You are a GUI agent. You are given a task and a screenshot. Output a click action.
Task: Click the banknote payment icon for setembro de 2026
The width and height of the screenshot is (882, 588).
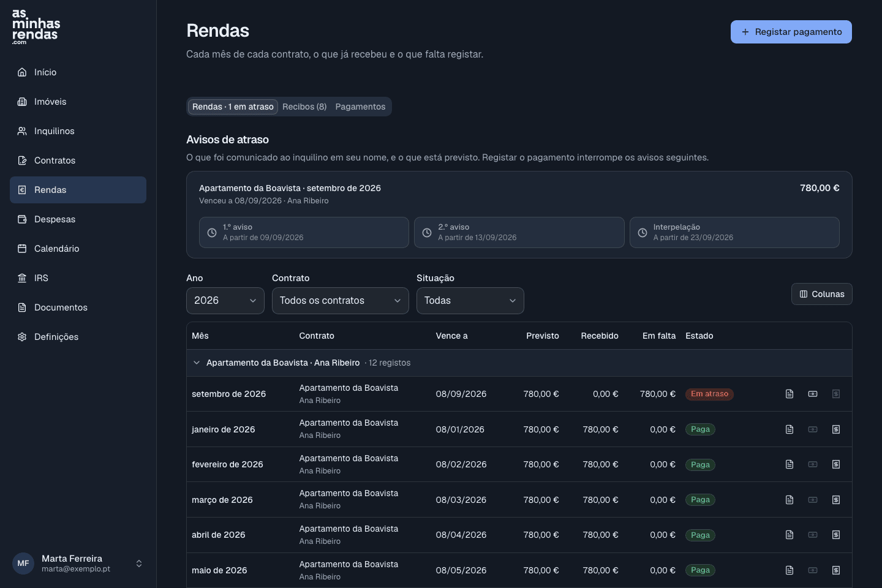point(813,394)
